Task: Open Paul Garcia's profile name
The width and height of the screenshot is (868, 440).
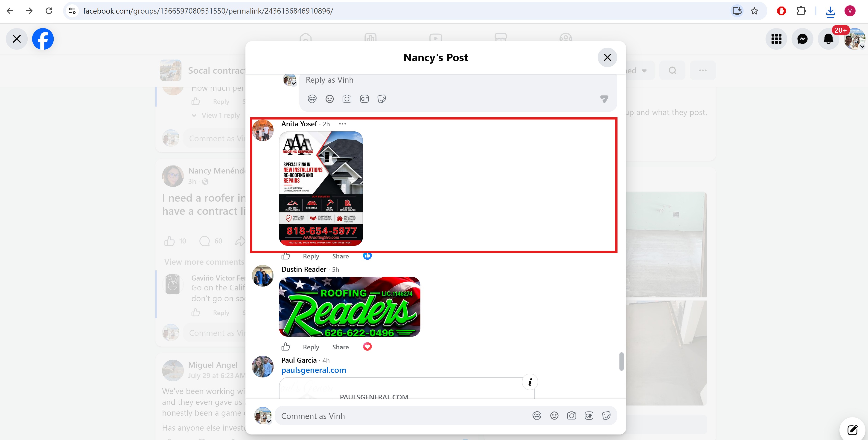Action: pyautogui.click(x=299, y=360)
